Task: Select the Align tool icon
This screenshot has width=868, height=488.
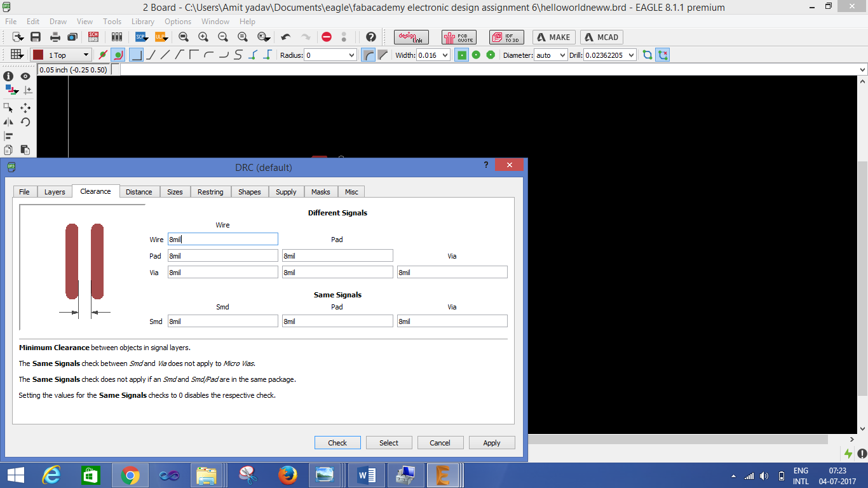Action: pos(9,136)
